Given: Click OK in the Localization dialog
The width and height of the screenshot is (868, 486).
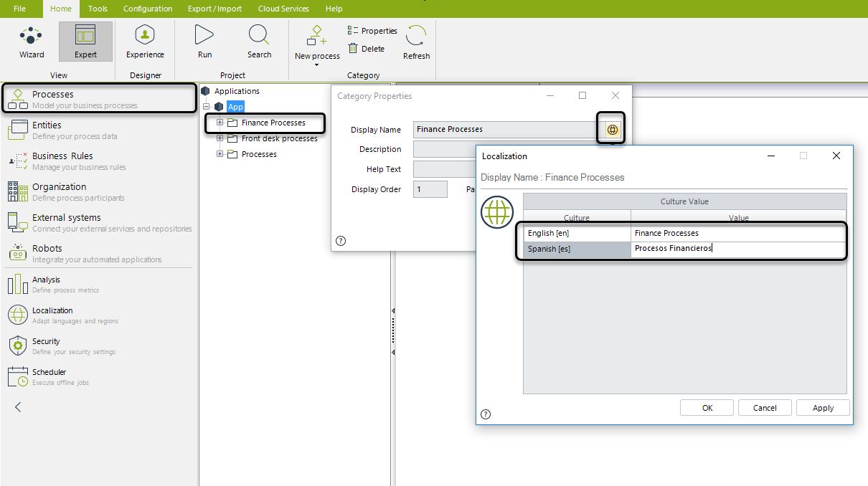Looking at the screenshot, I should (x=707, y=408).
